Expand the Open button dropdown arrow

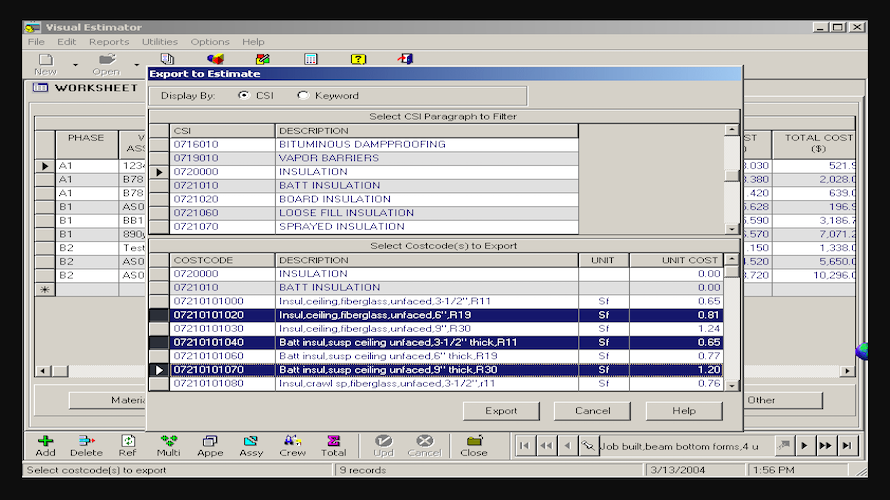pos(137,66)
